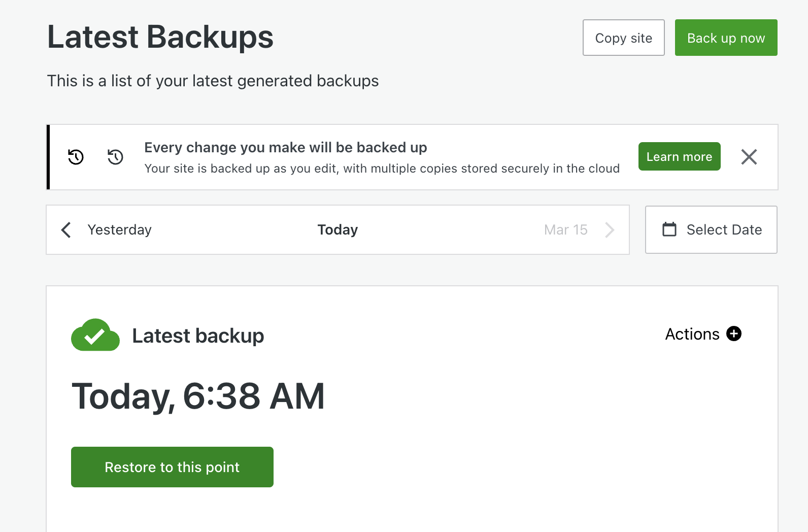Open the Select Date picker
The height and width of the screenshot is (532, 808).
[711, 229]
